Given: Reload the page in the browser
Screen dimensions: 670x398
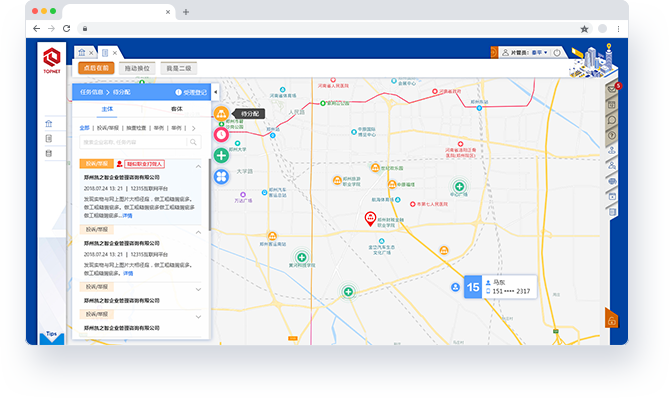Looking at the screenshot, I should 66,29.
